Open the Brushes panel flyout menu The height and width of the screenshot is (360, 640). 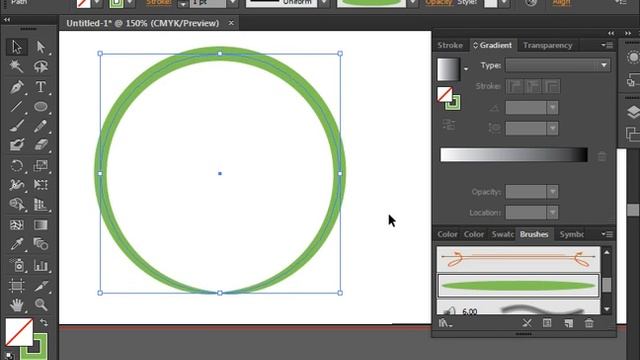point(607,234)
